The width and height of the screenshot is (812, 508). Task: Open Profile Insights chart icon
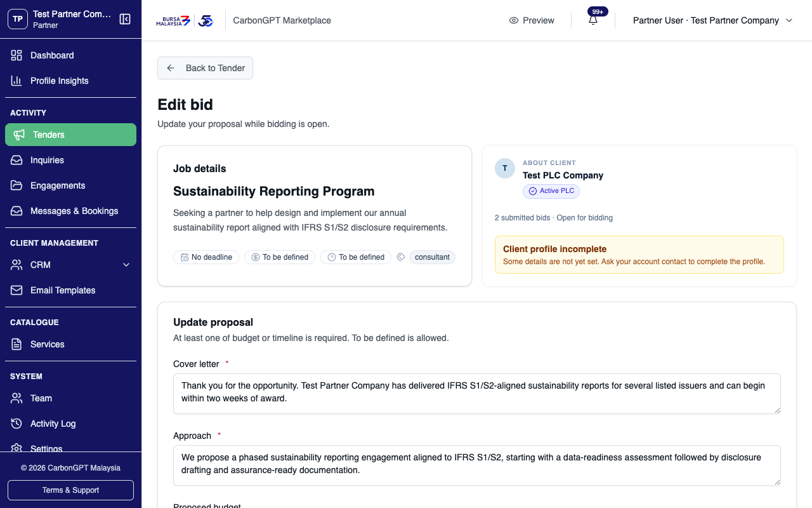(x=16, y=81)
